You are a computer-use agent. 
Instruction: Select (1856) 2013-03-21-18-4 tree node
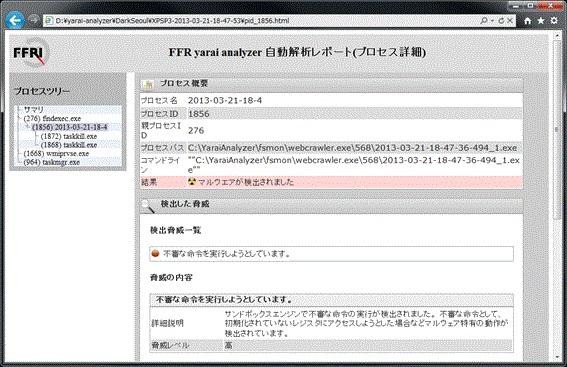69,127
